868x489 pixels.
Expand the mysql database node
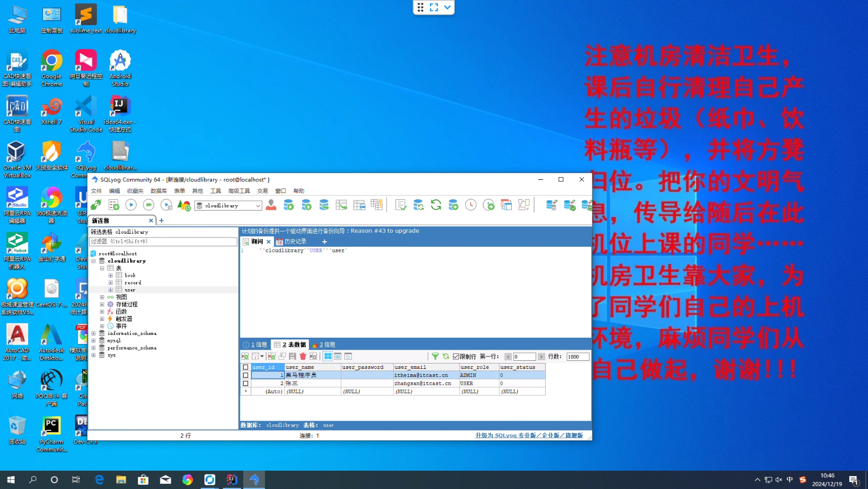tap(94, 340)
